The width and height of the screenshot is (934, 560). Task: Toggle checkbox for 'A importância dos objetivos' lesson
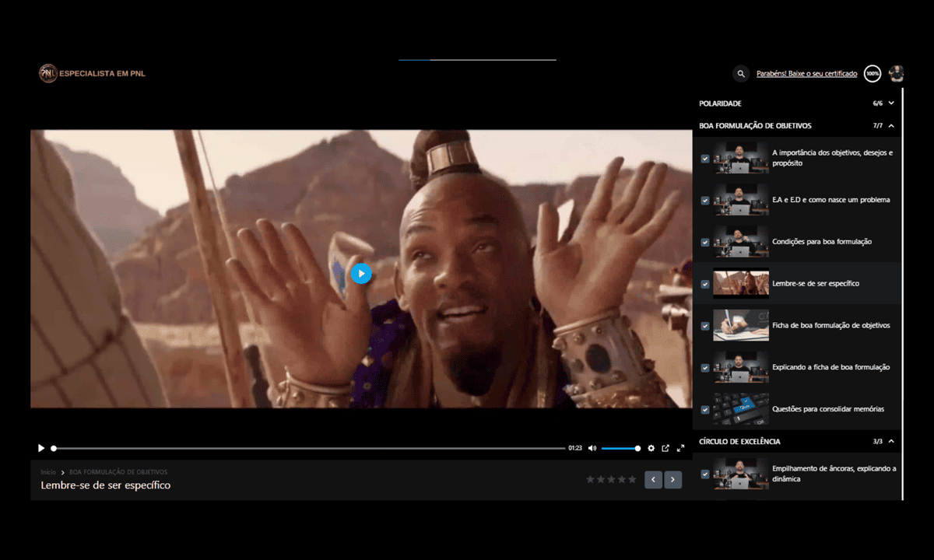pyautogui.click(x=705, y=159)
